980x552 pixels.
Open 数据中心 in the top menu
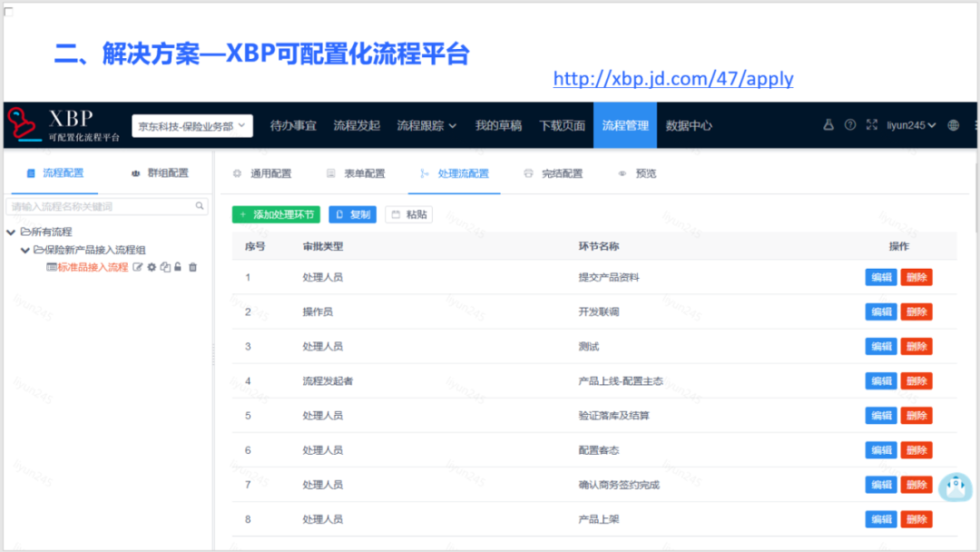point(689,125)
